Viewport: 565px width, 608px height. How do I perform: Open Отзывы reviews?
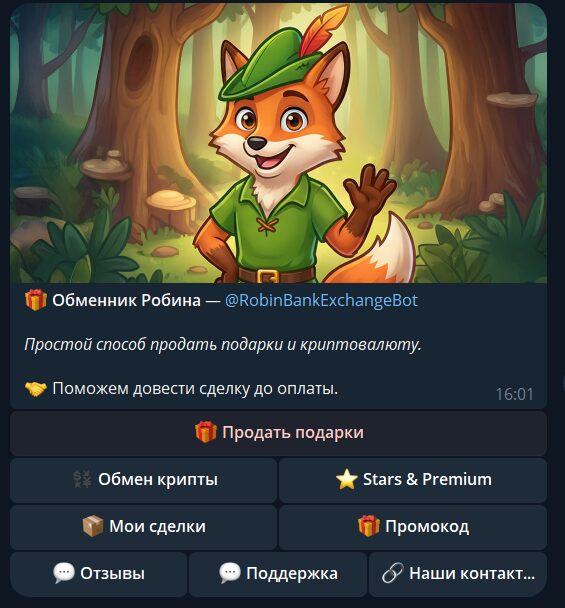98,574
